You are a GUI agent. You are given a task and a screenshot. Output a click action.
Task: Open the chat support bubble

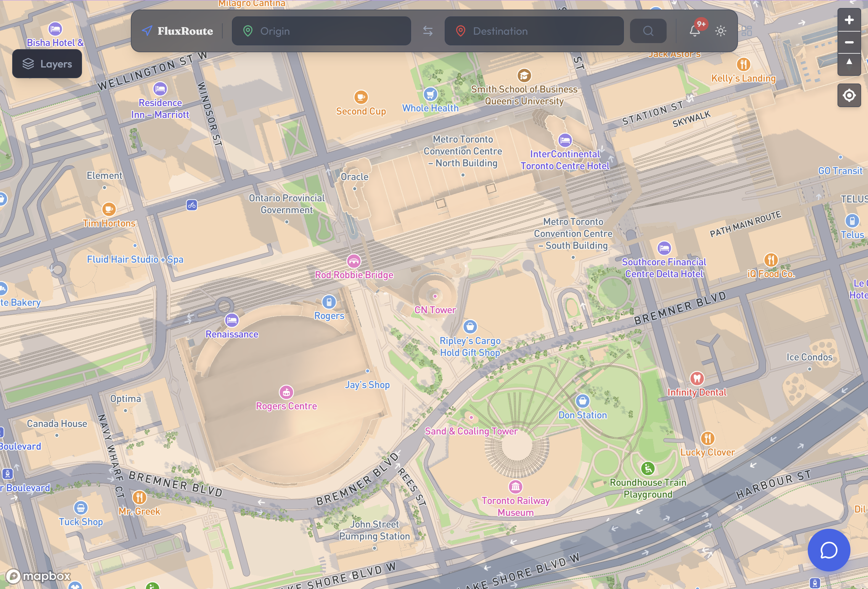click(x=829, y=550)
